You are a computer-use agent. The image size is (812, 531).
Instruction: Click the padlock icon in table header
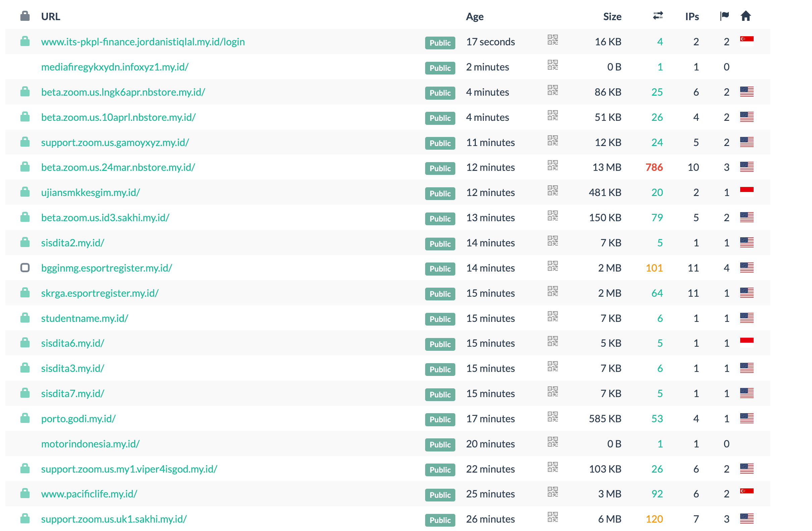pos(25,16)
